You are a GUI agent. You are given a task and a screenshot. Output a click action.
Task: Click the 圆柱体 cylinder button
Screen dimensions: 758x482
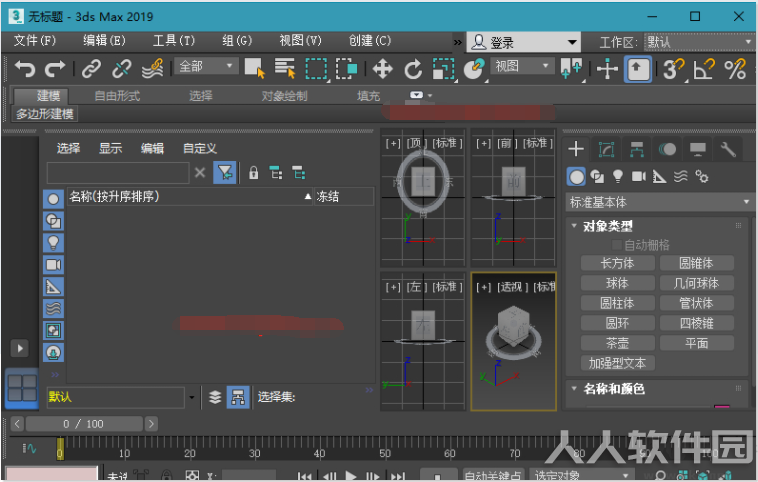pos(617,304)
